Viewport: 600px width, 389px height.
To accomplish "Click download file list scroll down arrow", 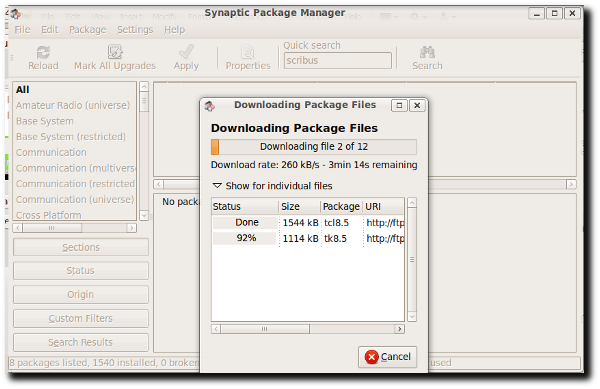I will 412,316.
